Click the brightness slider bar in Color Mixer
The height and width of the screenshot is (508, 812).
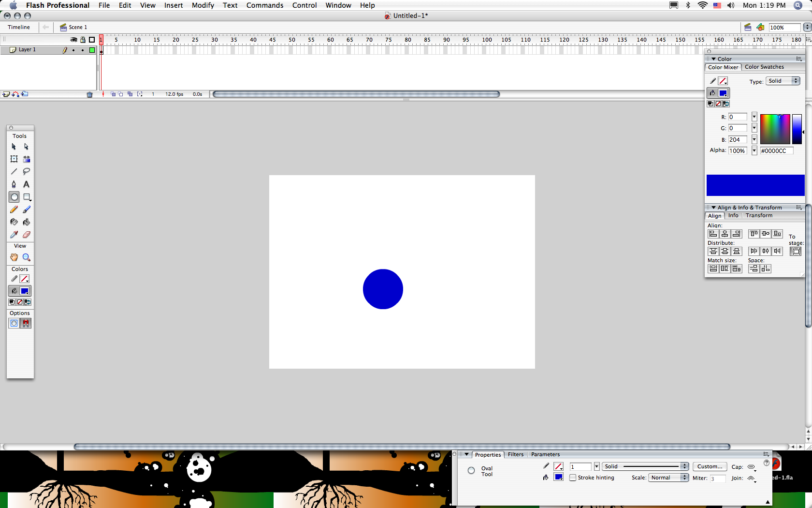pyautogui.click(x=797, y=129)
